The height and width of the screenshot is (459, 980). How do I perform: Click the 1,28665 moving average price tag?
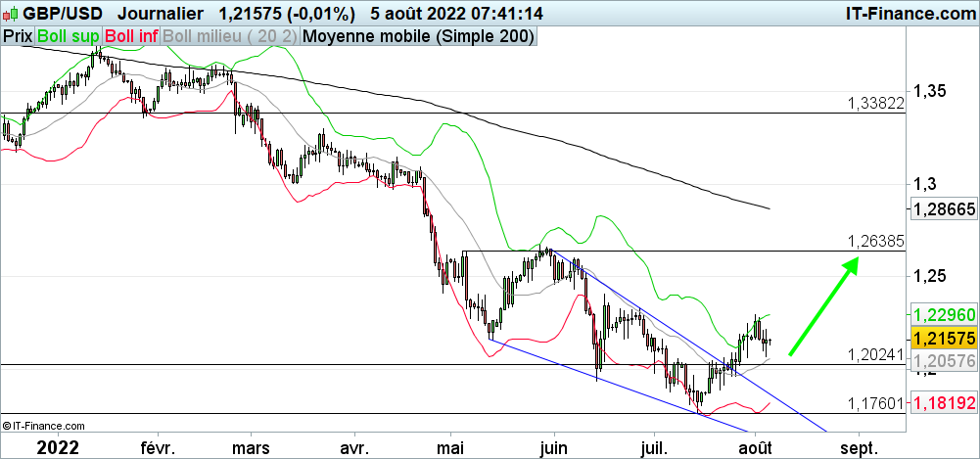tap(942, 209)
